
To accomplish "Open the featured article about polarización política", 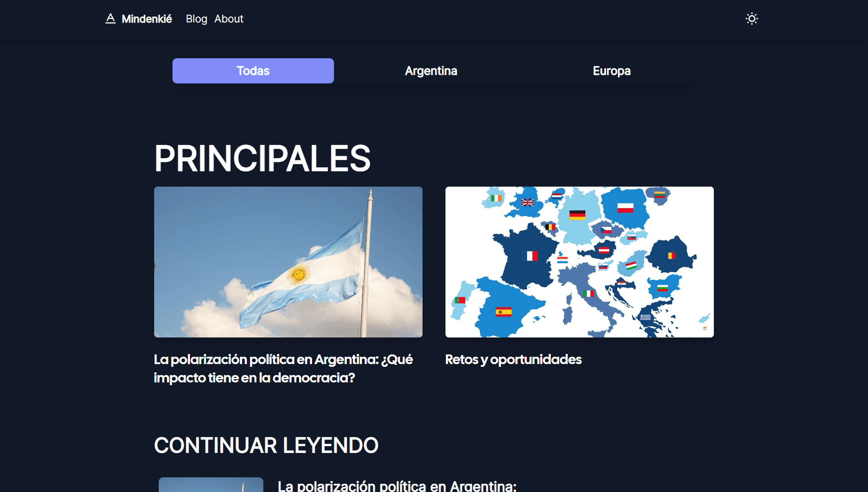I will tap(284, 369).
